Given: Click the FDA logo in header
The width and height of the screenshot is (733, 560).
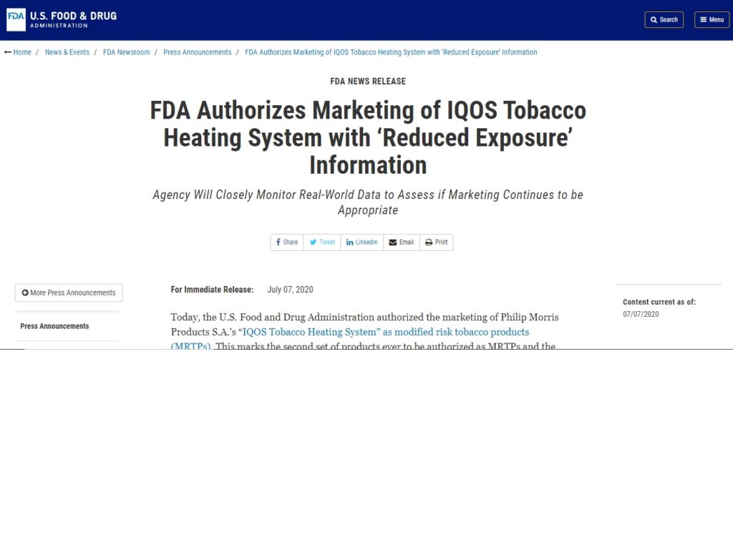Looking at the screenshot, I should pyautogui.click(x=61, y=19).
